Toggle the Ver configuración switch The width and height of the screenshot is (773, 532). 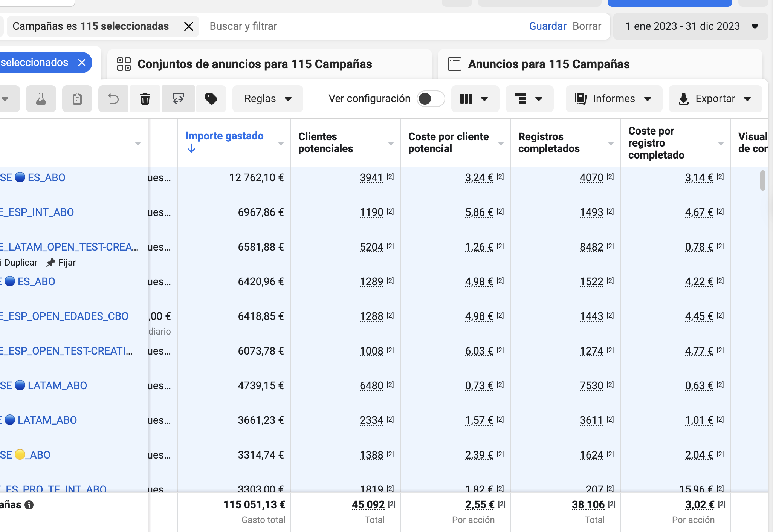(431, 99)
